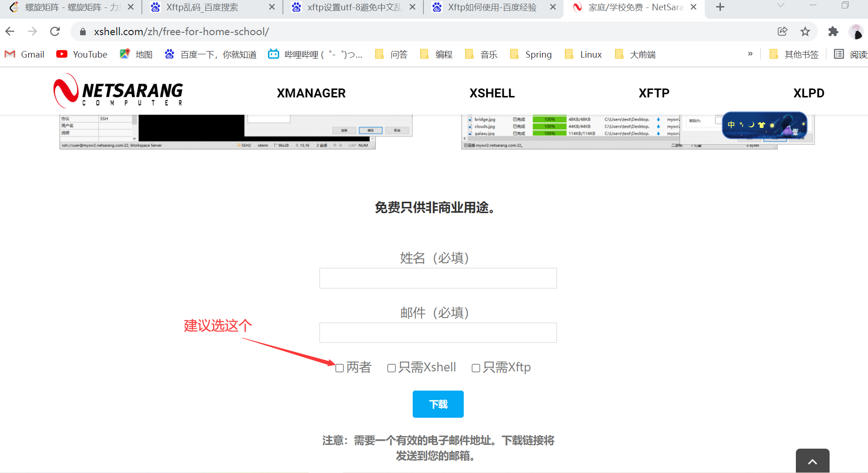The image size is (868, 473).
Task: Reload the current page
Action: [55, 31]
